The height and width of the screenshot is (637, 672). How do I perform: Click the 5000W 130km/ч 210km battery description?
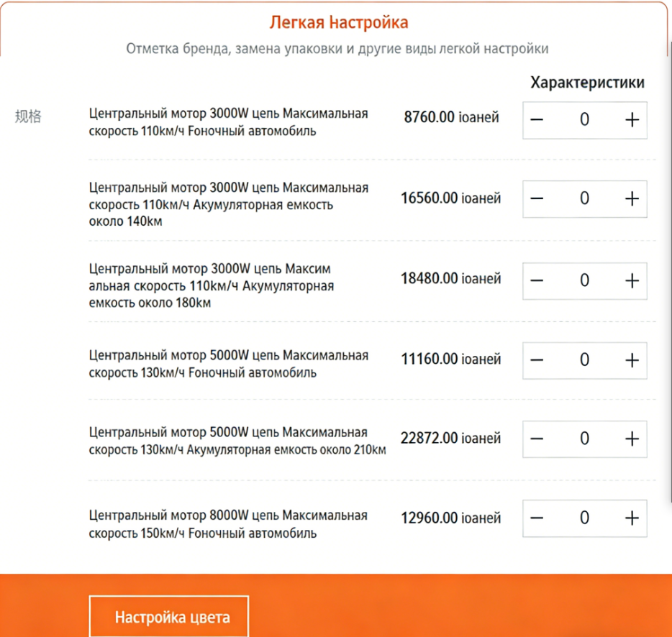[x=237, y=441]
